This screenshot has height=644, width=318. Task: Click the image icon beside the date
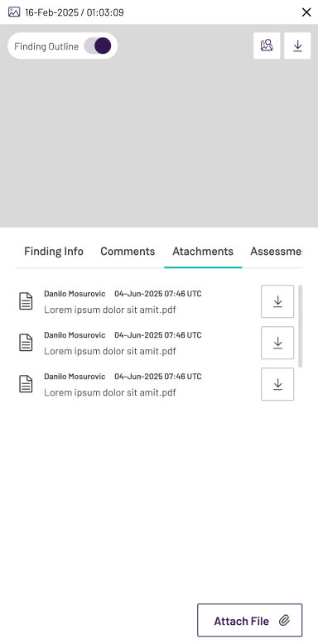click(14, 12)
